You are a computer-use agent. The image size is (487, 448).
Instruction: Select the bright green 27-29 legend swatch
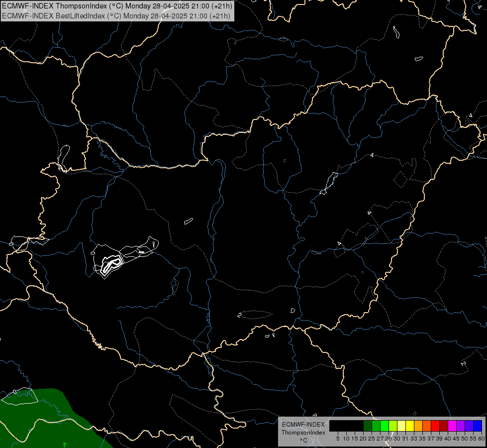[385, 426]
